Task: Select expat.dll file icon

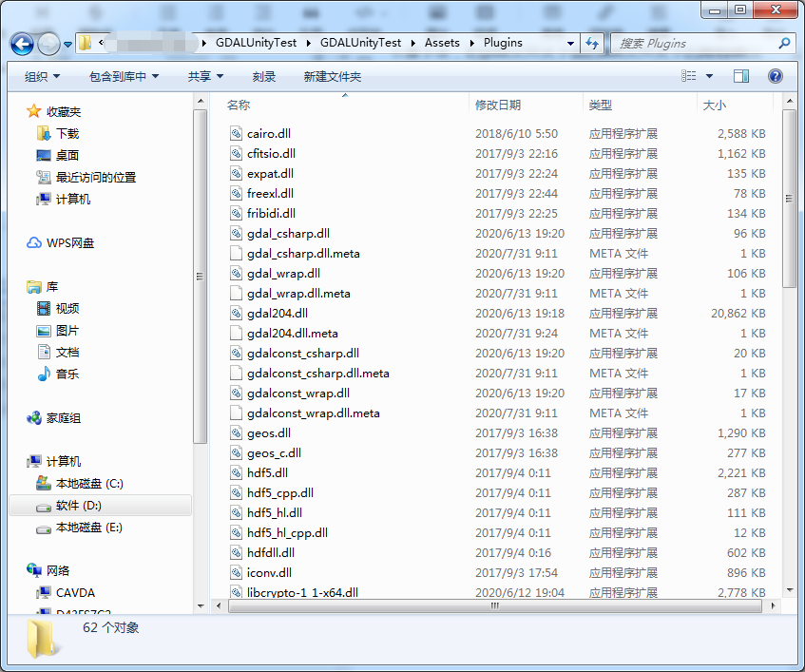Action: point(236,174)
